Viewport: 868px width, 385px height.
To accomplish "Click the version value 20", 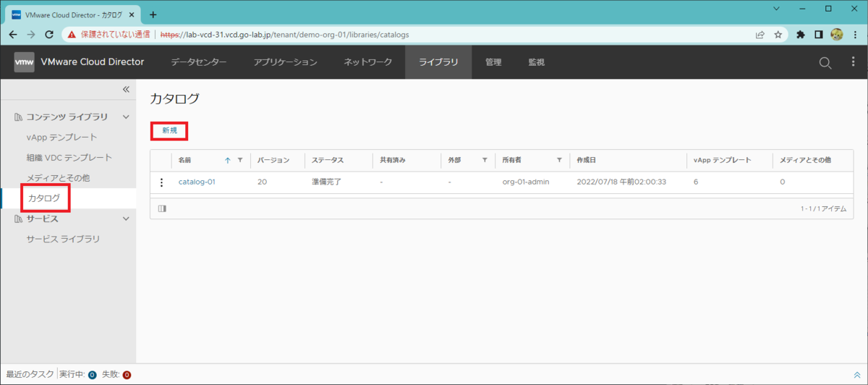I will [x=262, y=182].
